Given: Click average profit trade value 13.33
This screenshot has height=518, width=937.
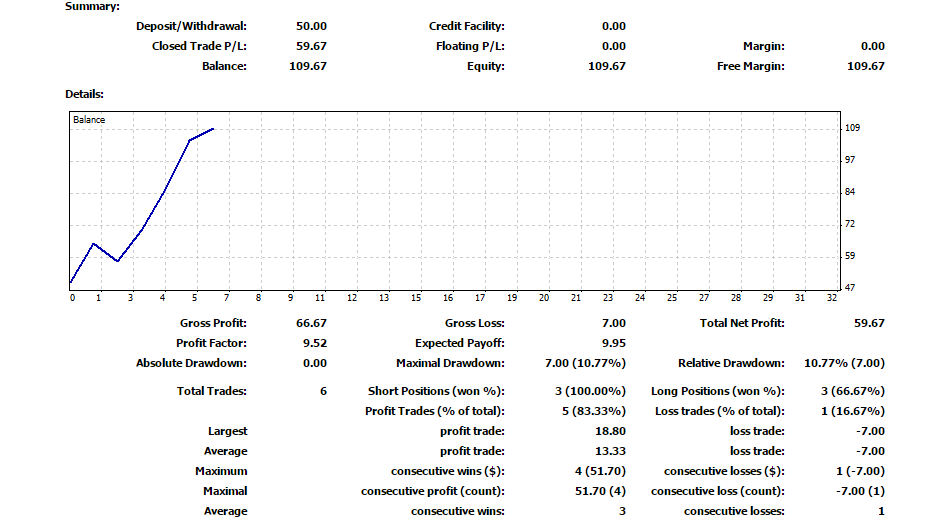Looking at the screenshot, I should [x=610, y=451].
